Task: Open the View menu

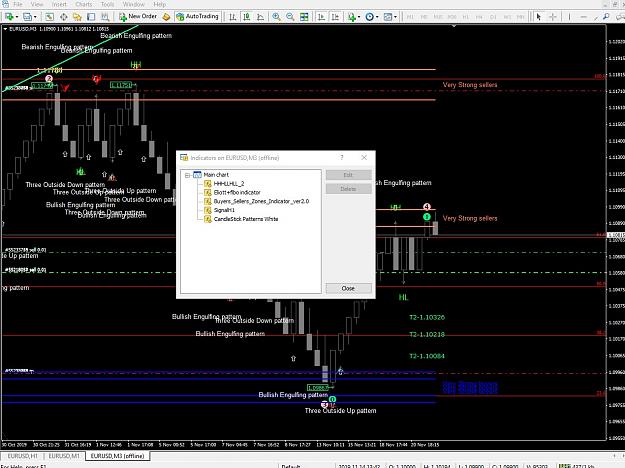Action: pos(37,4)
